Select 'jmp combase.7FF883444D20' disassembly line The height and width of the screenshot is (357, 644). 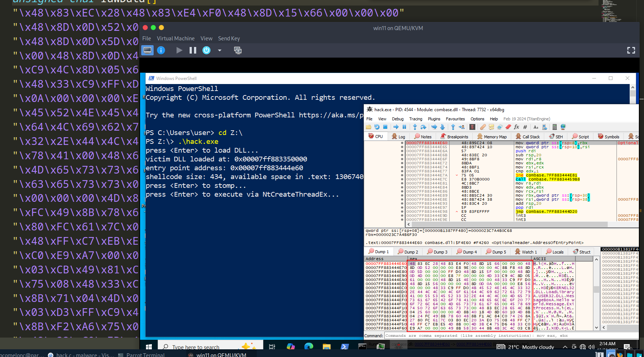tap(546, 211)
